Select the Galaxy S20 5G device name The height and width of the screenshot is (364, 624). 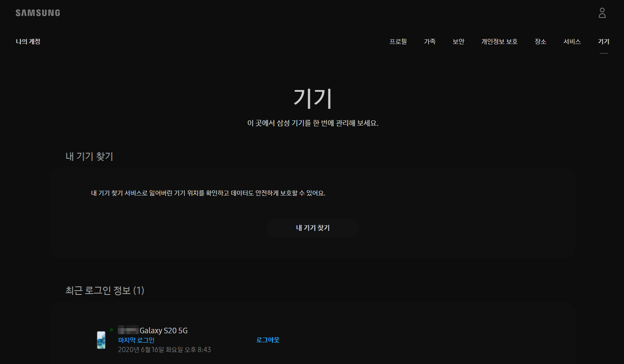(x=163, y=330)
